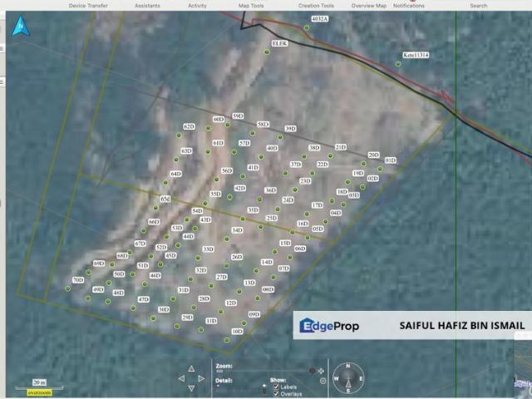Click the 40D waypoint label
Screen dimensions: 532x399
click(272, 148)
